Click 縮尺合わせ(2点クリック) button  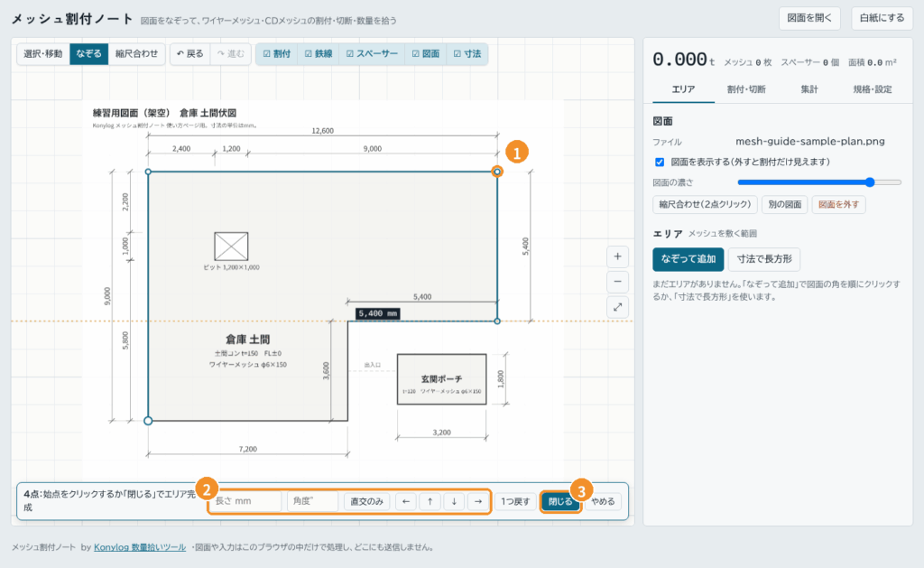[x=705, y=205]
